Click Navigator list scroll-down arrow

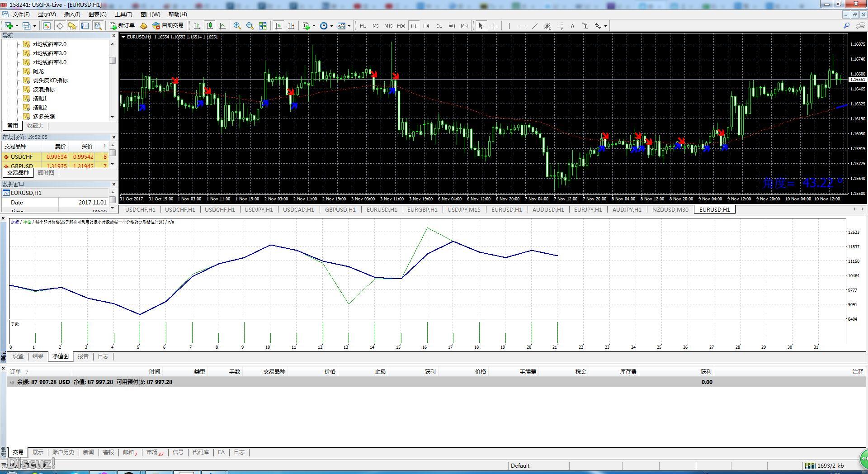(113, 117)
